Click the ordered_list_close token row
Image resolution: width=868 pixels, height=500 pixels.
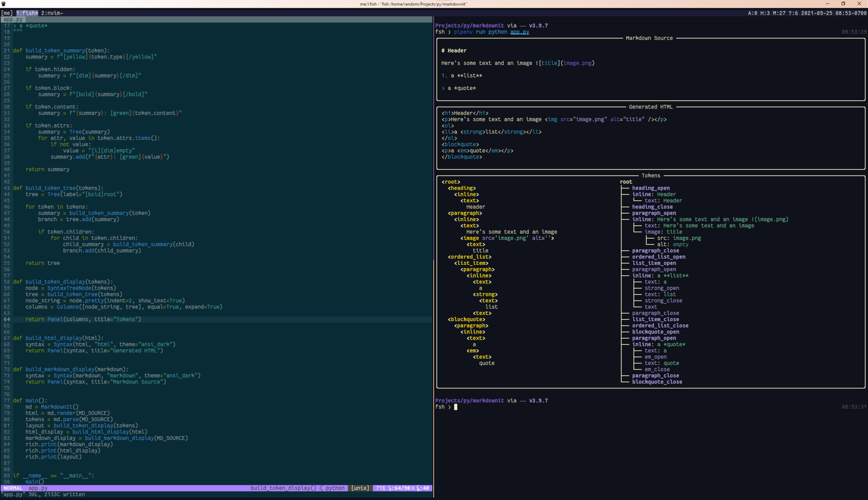coord(660,326)
